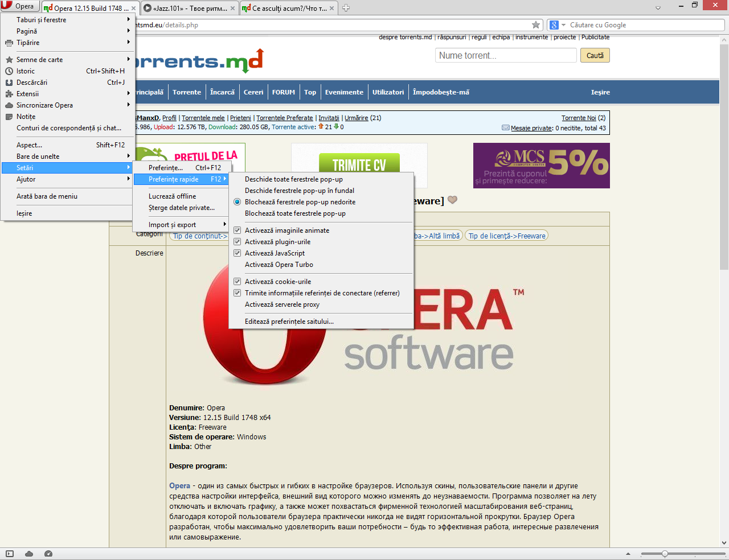Click the Notițe note icon
The width and height of the screenshot is (729, 560).
click(9, 117)
